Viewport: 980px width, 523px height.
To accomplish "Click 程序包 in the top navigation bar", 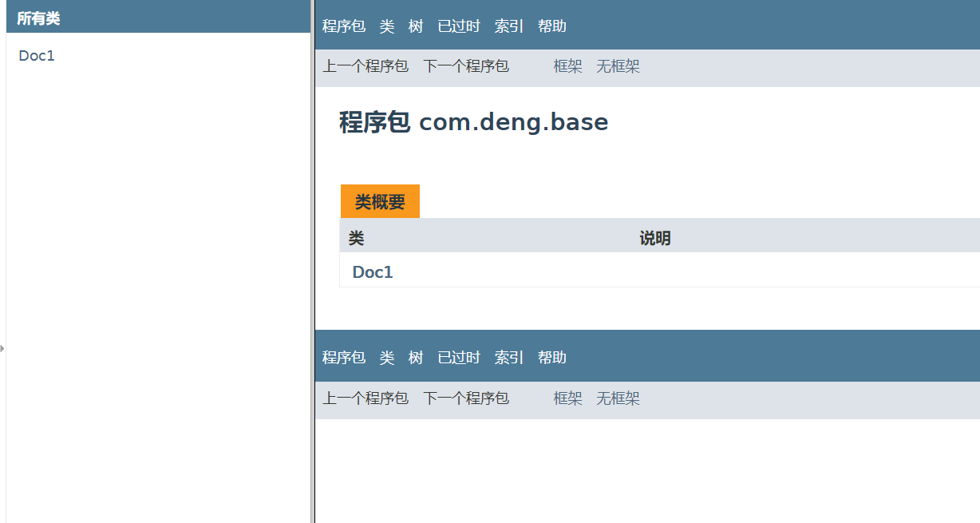I will tap(344, 26).
